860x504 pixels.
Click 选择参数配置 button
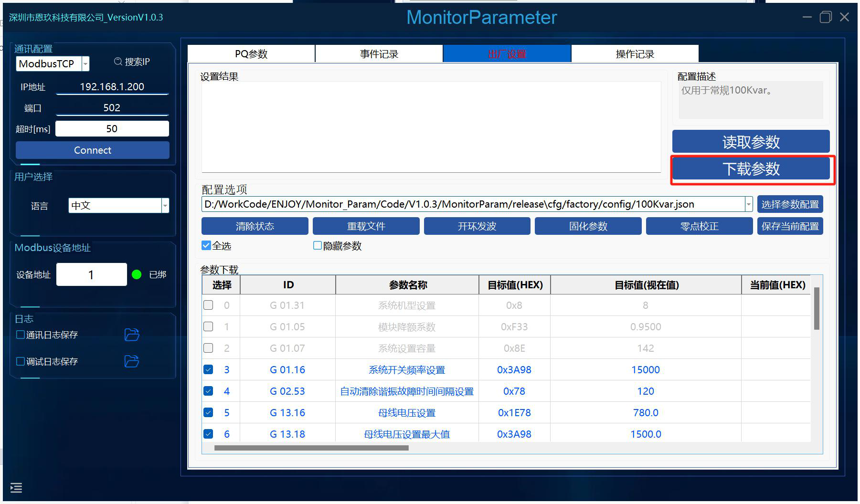pos(790,204)
